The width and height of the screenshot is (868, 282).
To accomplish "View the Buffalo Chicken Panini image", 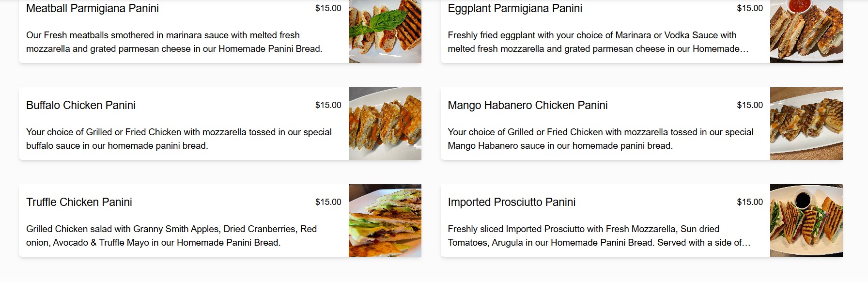I will [x=385, y=124].
